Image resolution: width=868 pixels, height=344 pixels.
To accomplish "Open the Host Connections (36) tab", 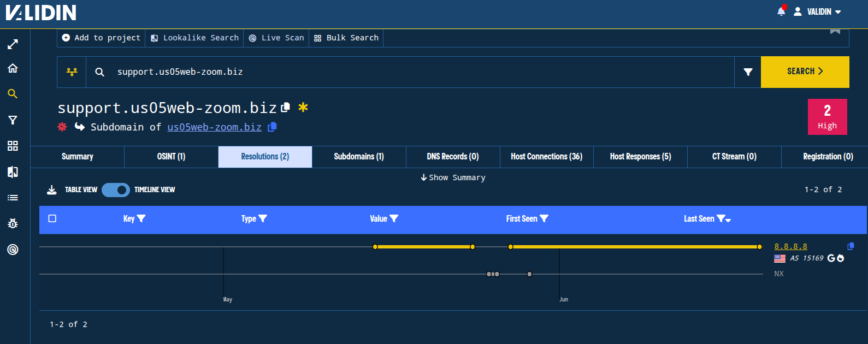I will (547, 157).
